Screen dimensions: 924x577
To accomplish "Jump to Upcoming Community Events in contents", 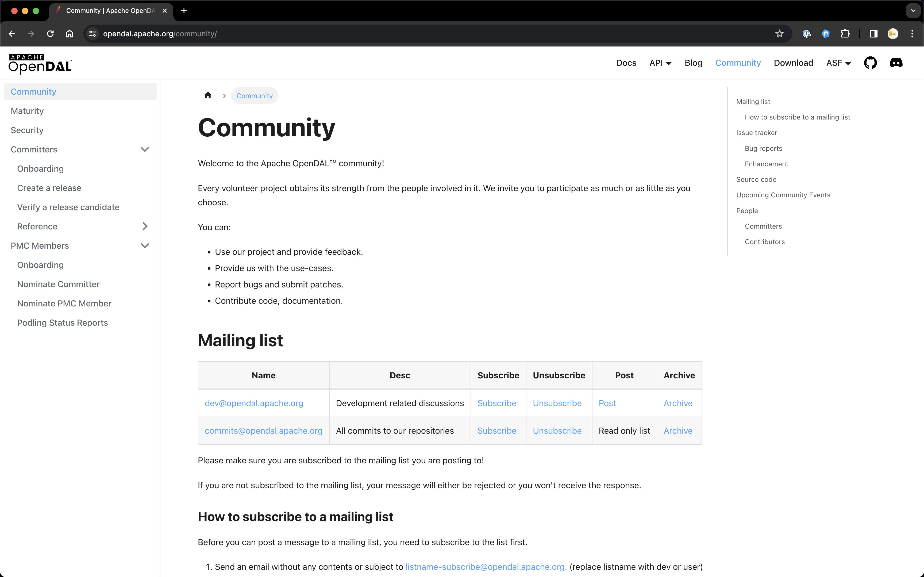I will click(783, 195).
